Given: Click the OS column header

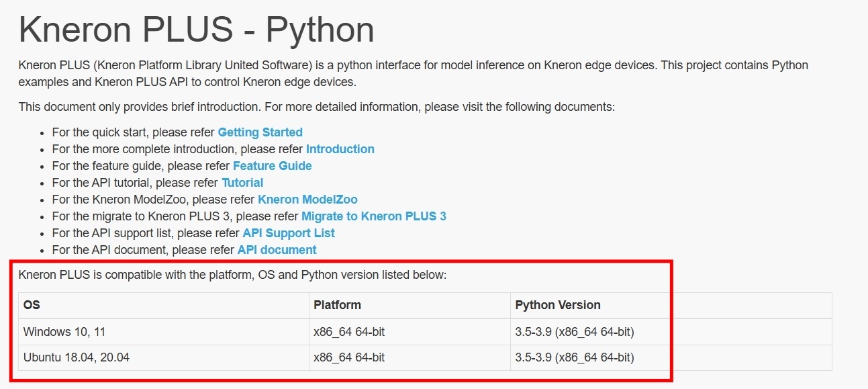Looking at the screenshot, I should tap(164, 305).
